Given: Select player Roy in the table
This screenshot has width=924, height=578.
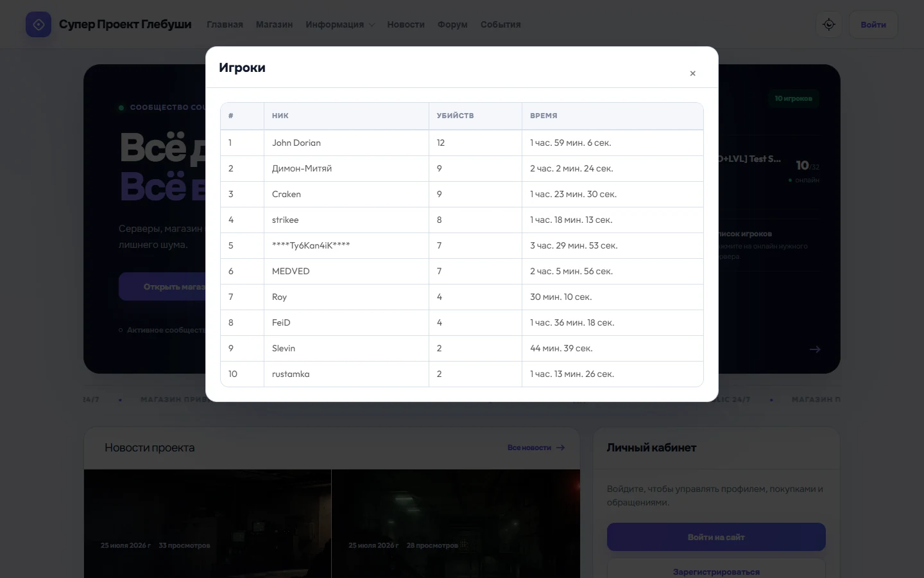Looking at the screenshot, I should [x=279, y=297].
